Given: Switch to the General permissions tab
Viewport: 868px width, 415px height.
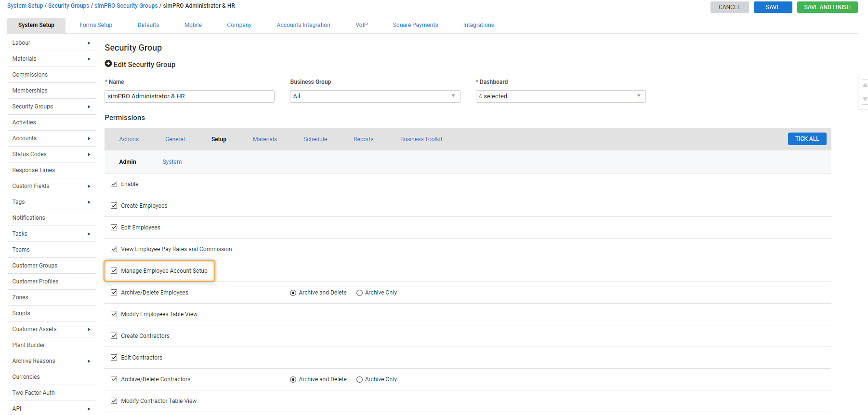Looking at the screenshot, I should click(x=175, y=139).
